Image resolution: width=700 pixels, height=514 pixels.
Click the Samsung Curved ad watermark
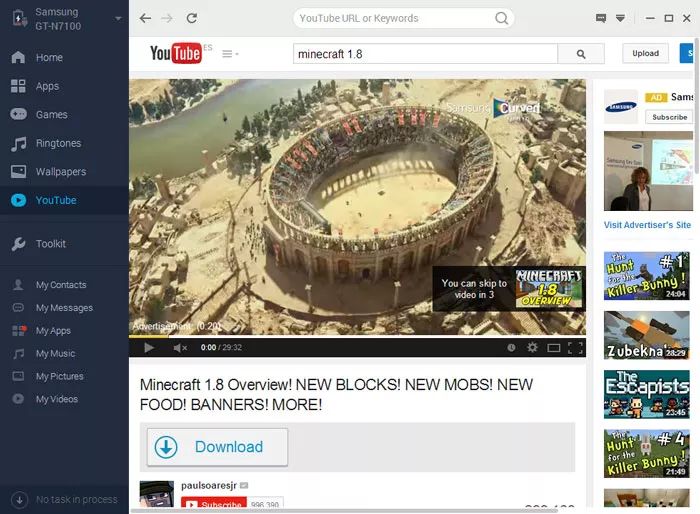pos(493,109)
